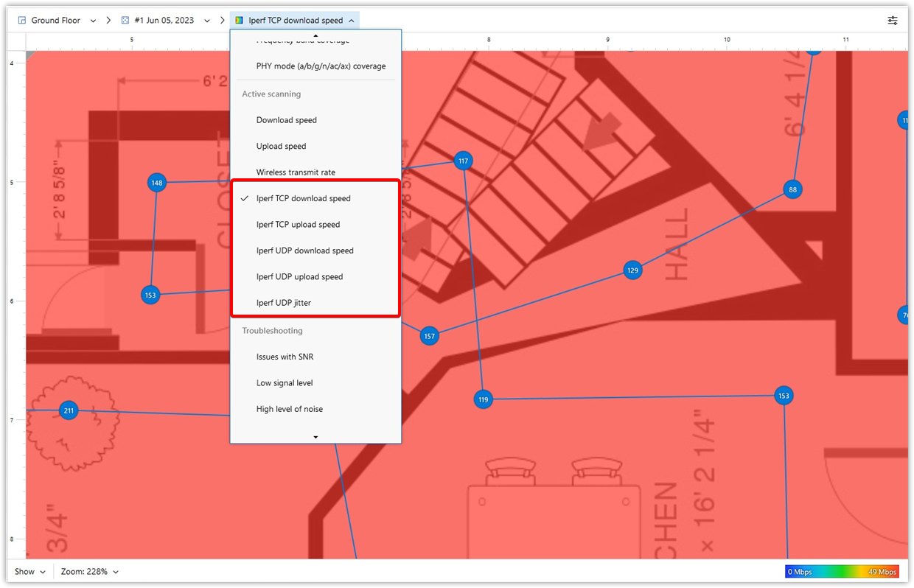This screenshot has height=588, width=914.
Task: Select Wireless transmit rate under Active scanning
Action: 296,172
